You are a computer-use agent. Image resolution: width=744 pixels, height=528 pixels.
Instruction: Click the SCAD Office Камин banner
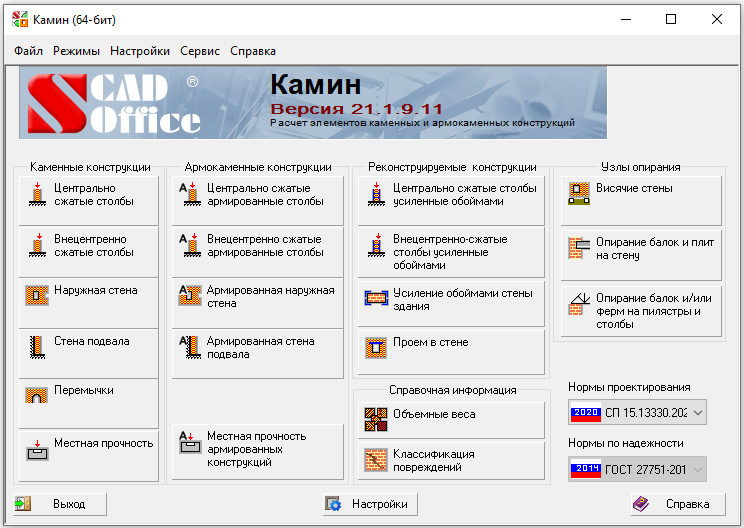(x=313, y=102)
